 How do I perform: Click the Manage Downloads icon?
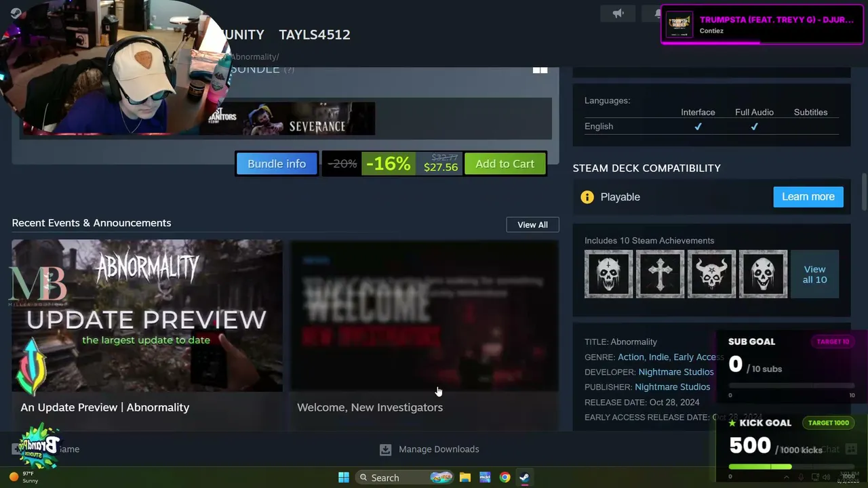click(385, 449)
